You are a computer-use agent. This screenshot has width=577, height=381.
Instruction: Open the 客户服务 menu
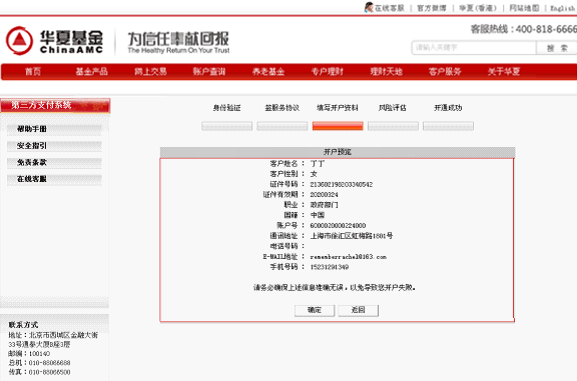point(445,71)
